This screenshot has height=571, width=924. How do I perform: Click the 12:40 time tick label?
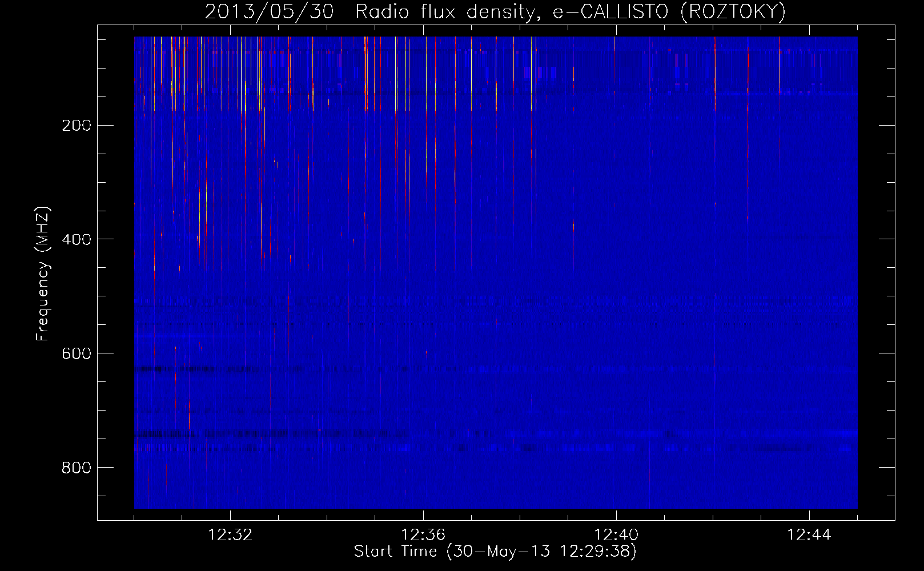point(616,535)
